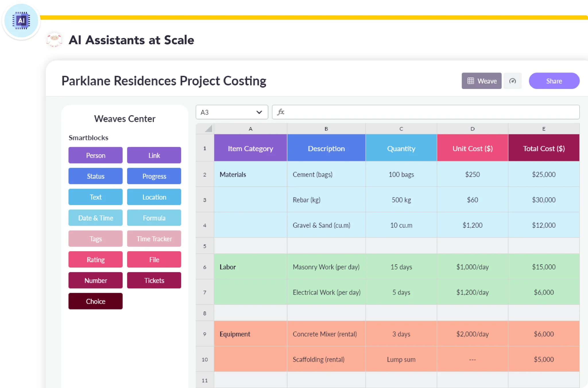Select the Person smartblock
Image resolution: width=588 pixels, height=388 pixels.
pos(96,155)
